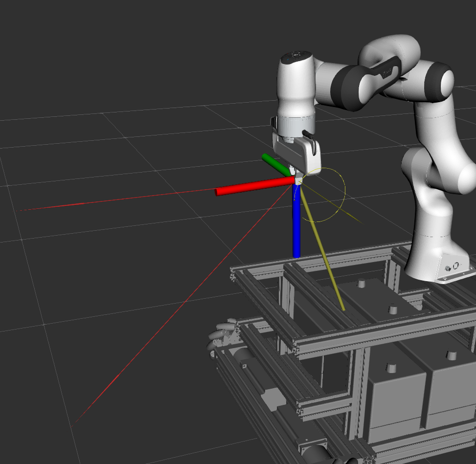
Task: Click the thick red X-axis cylinder
Action: coord(254,186)
